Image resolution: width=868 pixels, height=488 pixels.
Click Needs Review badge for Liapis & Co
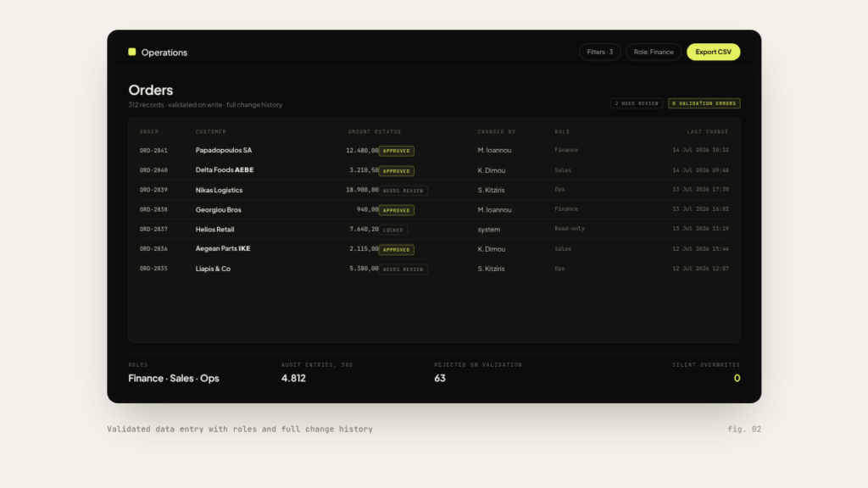(x=403, y=269)
